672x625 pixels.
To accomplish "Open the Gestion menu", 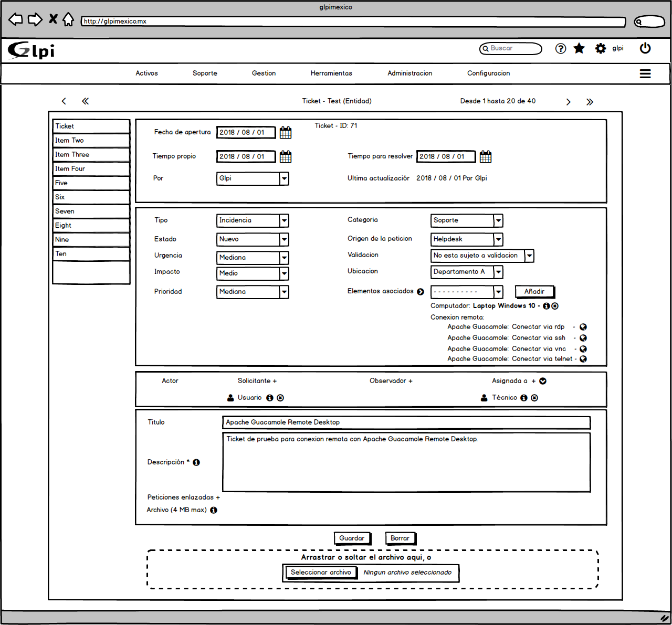I will 264,73.
